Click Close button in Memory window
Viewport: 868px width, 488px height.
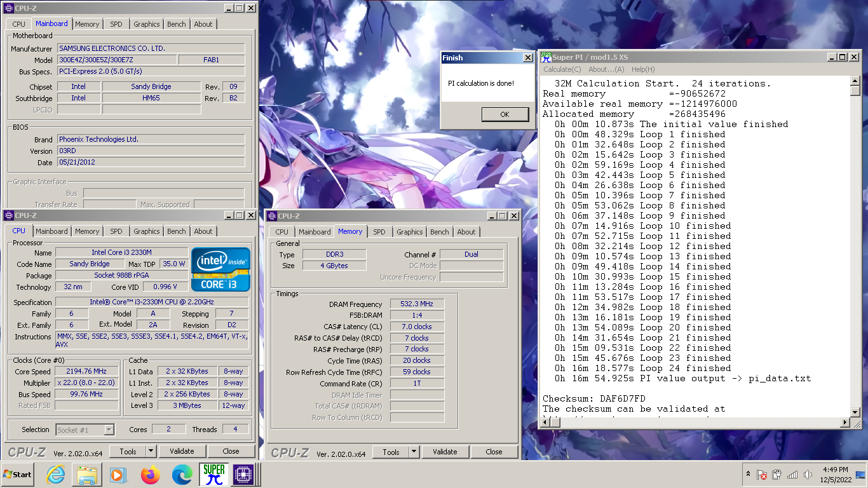[494, 452]
